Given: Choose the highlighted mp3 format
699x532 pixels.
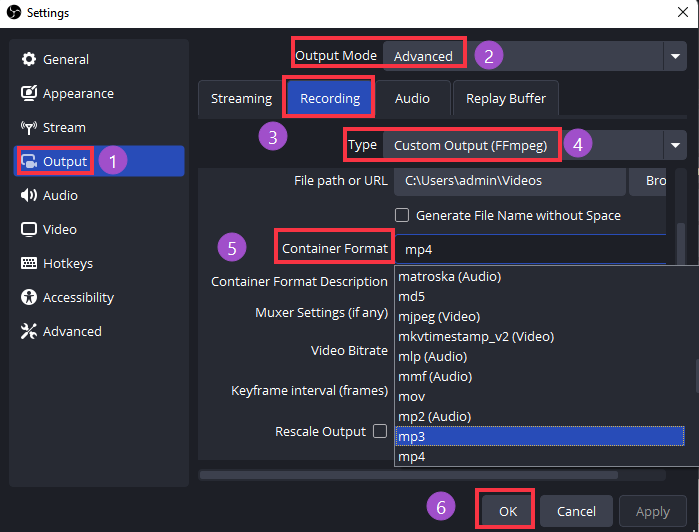Looking at the screenshot, I should coord(540,436).
